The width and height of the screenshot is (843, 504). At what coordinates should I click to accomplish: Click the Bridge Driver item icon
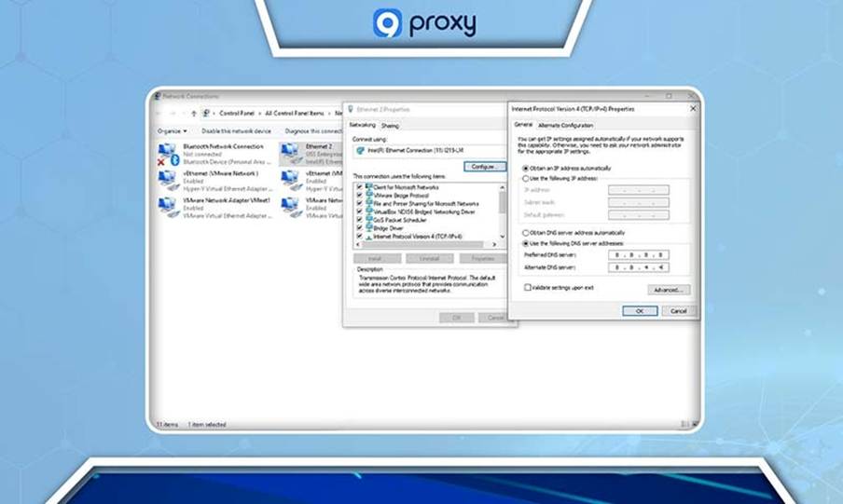(369, 228)
